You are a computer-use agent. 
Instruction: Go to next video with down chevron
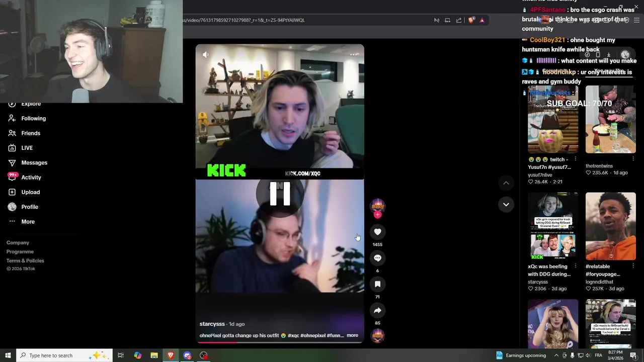pos(506,204)
